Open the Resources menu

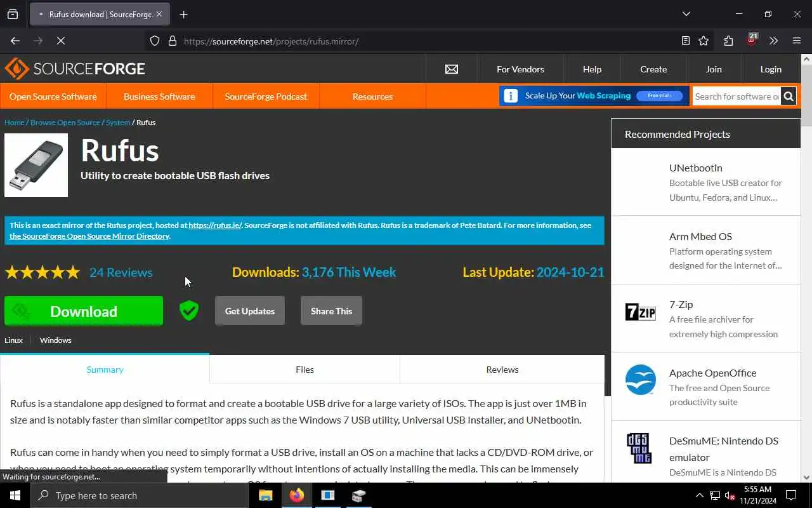372,97
